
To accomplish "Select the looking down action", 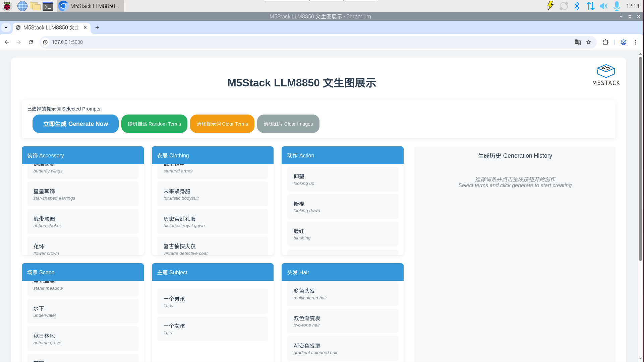I will point(343,207).
